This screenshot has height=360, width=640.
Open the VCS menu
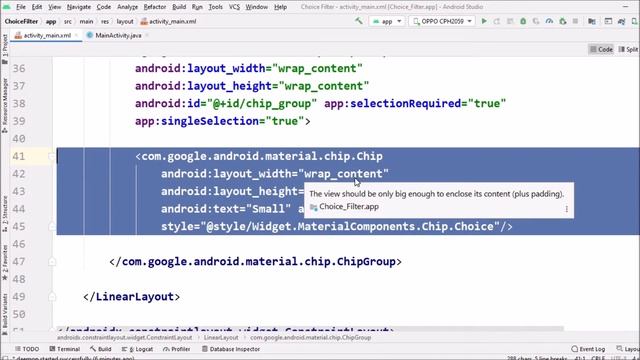point(234,7)
